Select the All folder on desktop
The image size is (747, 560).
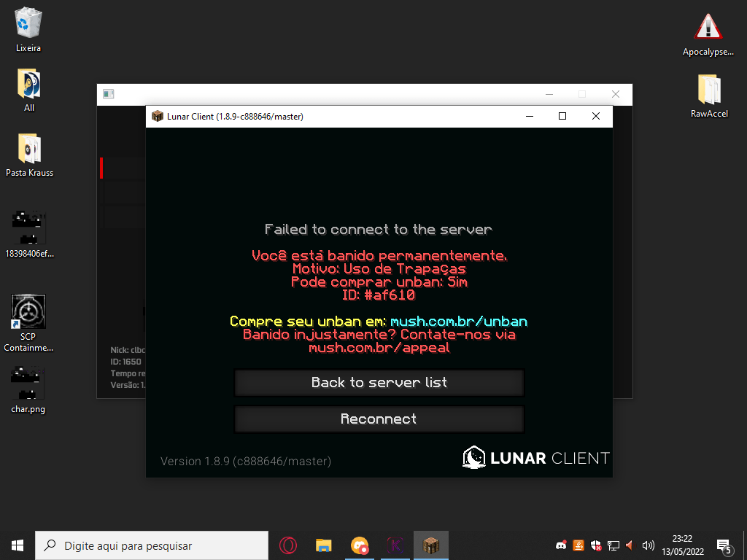(x=28, y=90)
